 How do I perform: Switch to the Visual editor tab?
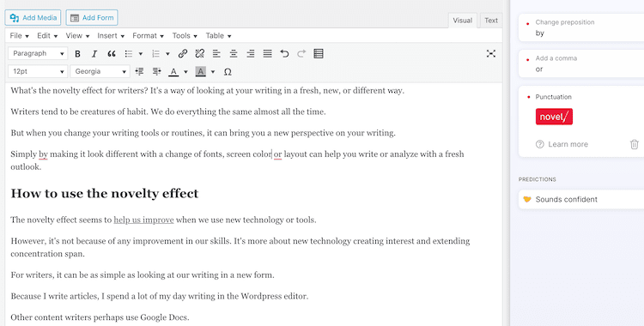pos(463,20)
